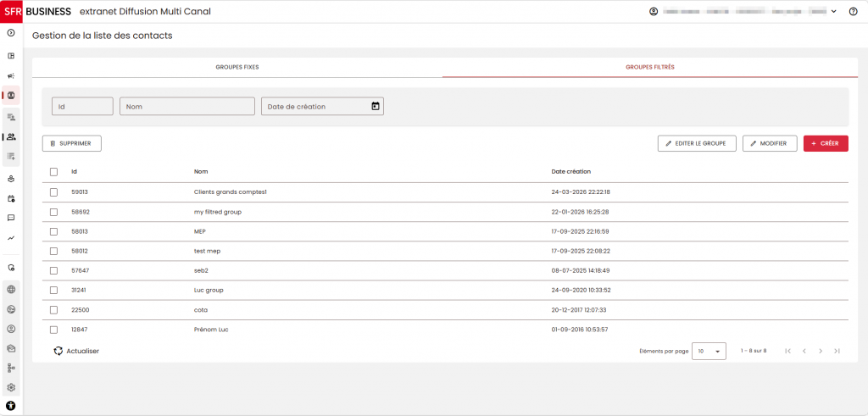The image size is (868, 416).
Task: Click the calendar icon in Date de création
Action: click(x=376, y=106)
